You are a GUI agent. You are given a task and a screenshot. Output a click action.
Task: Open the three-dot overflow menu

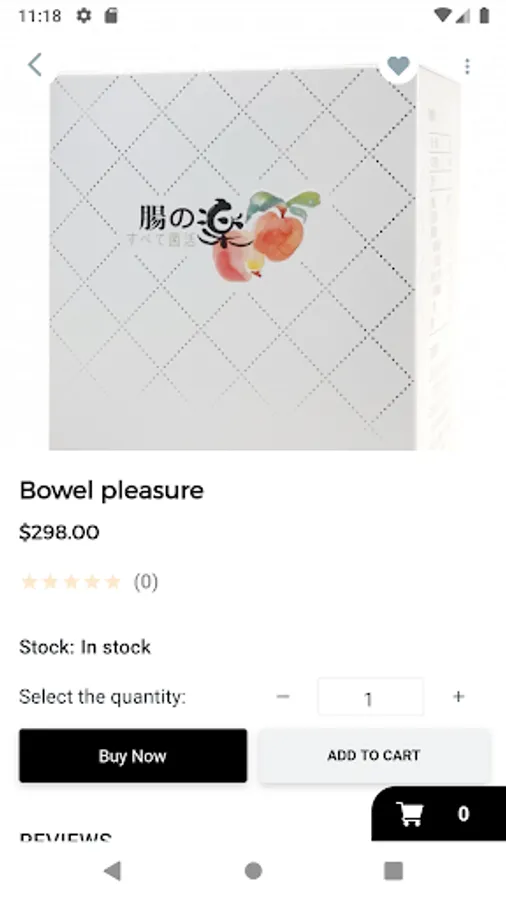click(467, 67)
